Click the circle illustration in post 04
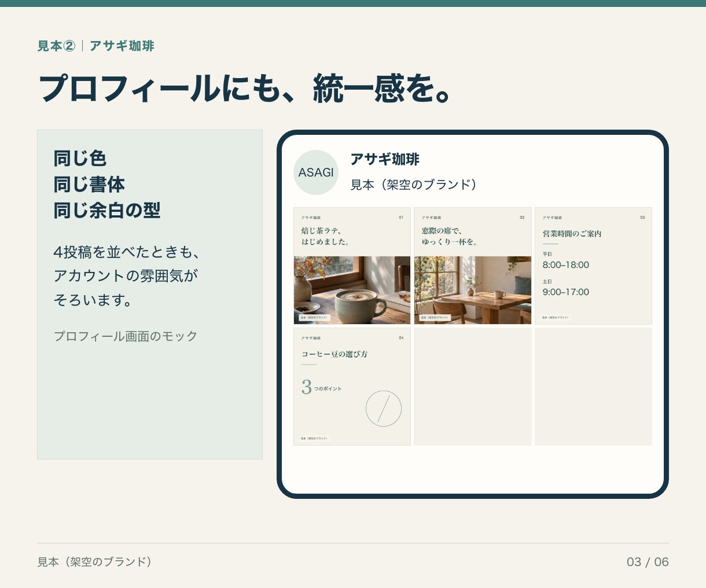The image size is (706, 588). (384, 409)
